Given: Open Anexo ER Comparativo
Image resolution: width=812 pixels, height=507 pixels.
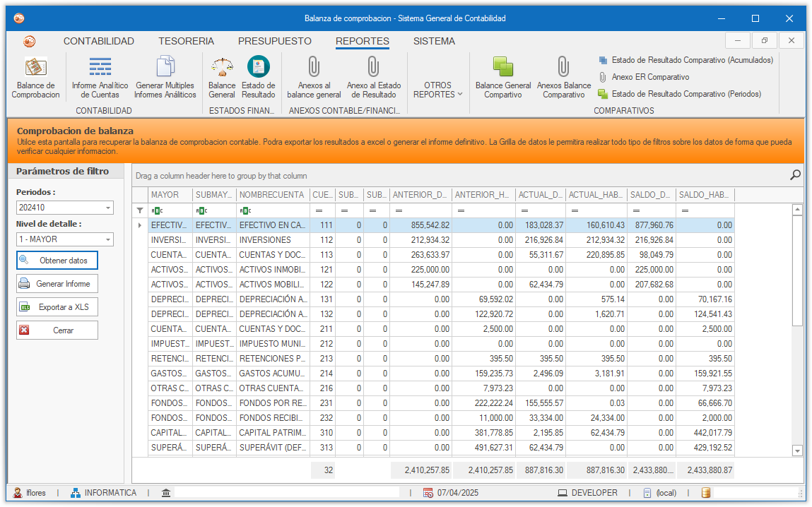Looking at the screenshot, I should point(645,77).
